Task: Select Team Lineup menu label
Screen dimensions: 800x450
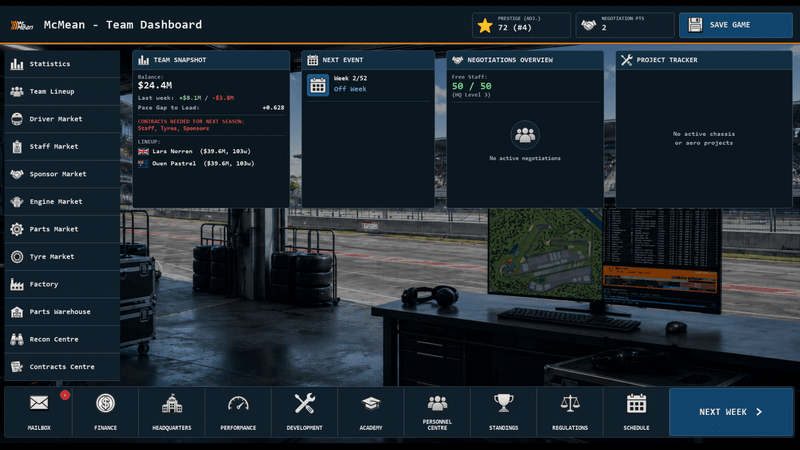Action: pyautogui.click(x=52, y=91)
